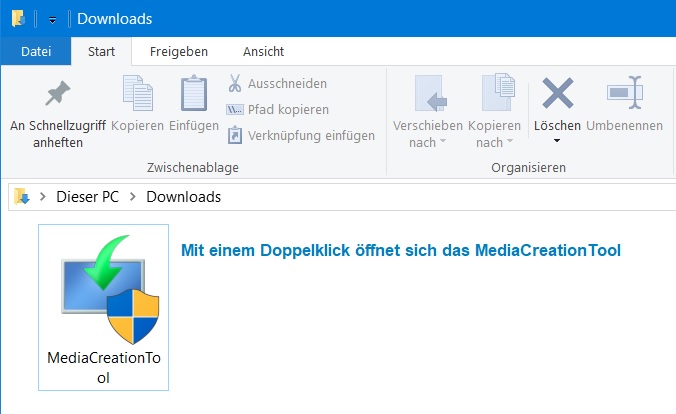Pin to quick access with An Schnellzugriff anheften
676x414 pixels.
(58, 114)
